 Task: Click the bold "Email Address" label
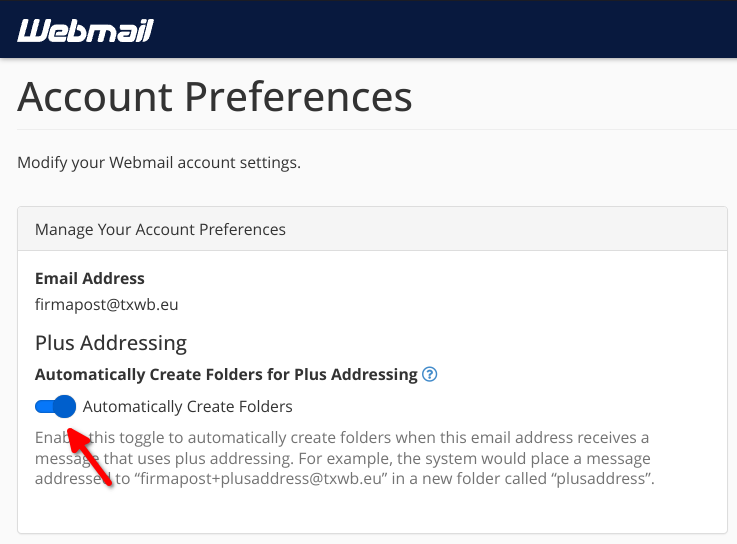click(x=90, y=279)
